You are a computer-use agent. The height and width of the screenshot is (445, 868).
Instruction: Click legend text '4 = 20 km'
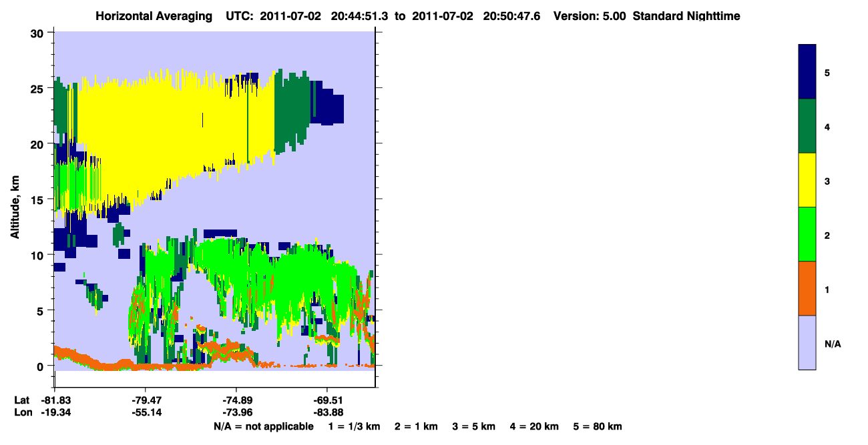coord(535,426)
